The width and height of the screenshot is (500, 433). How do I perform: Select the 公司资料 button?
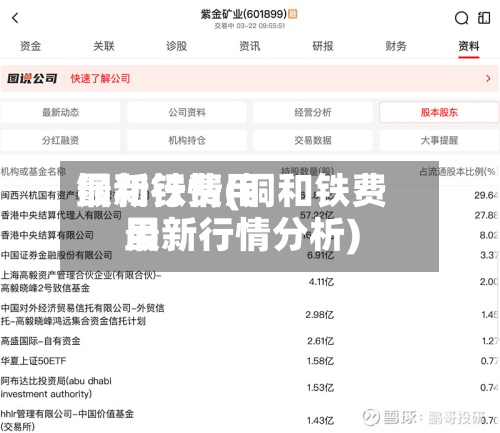pos(187,112)
